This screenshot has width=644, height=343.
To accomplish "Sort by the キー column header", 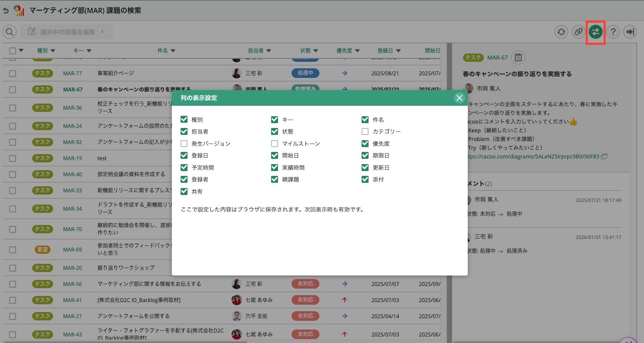I will point(82,51).
